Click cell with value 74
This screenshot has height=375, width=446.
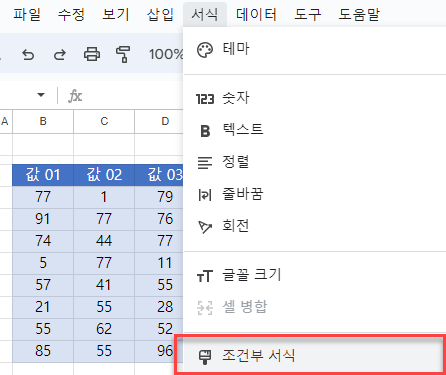coord(43,241)
